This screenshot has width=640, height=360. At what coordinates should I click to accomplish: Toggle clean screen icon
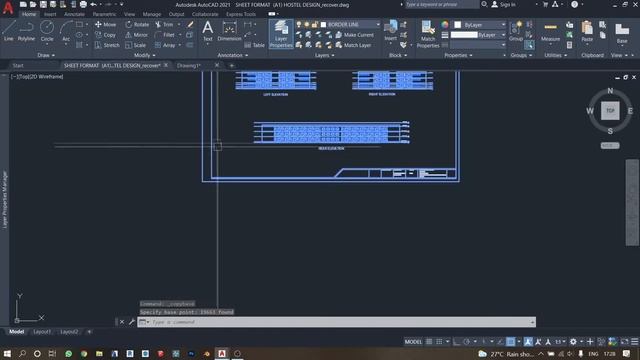click(624, 342)
